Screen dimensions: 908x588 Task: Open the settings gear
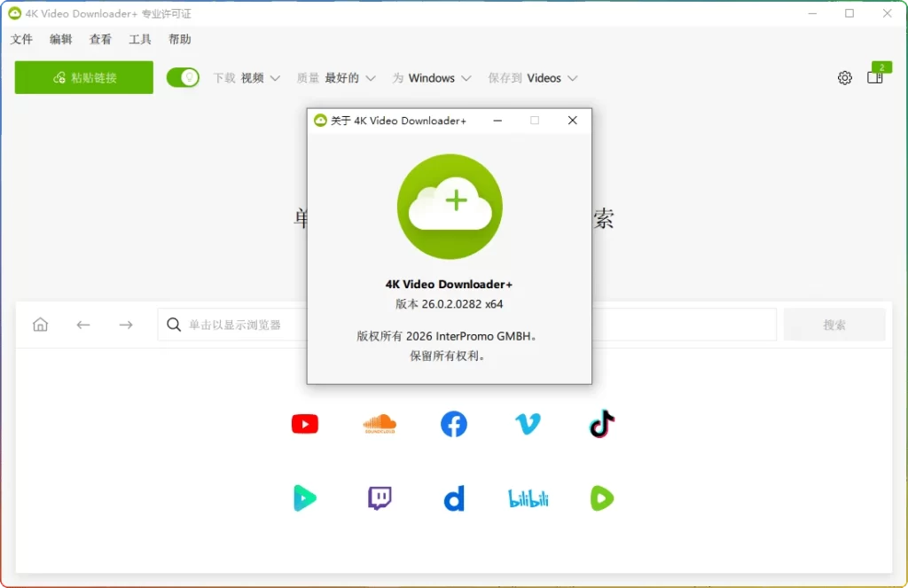[844, 77]
